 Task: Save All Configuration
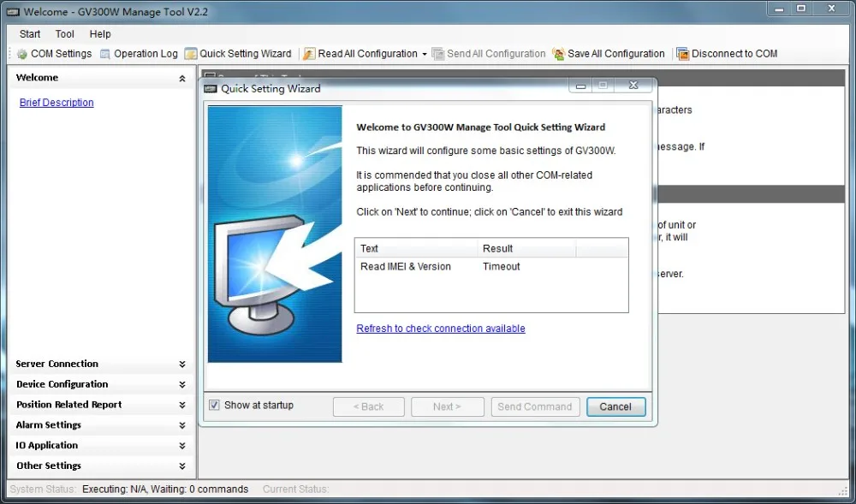(609, 53)
